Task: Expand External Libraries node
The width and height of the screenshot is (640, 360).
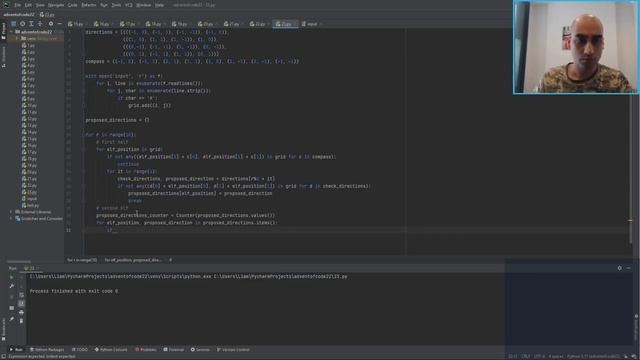Action: 11,212
